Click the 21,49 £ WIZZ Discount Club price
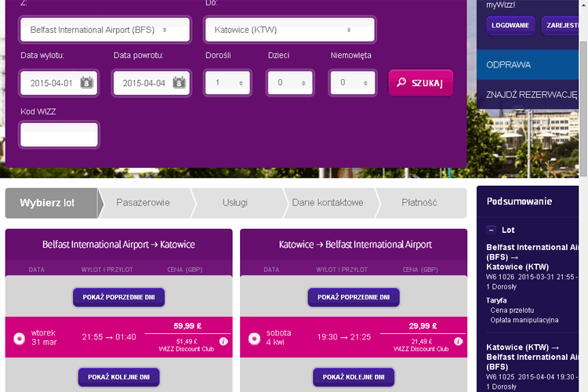Viewport: 588px width, 392px height. pyautogui.click(x=421, y=345)
